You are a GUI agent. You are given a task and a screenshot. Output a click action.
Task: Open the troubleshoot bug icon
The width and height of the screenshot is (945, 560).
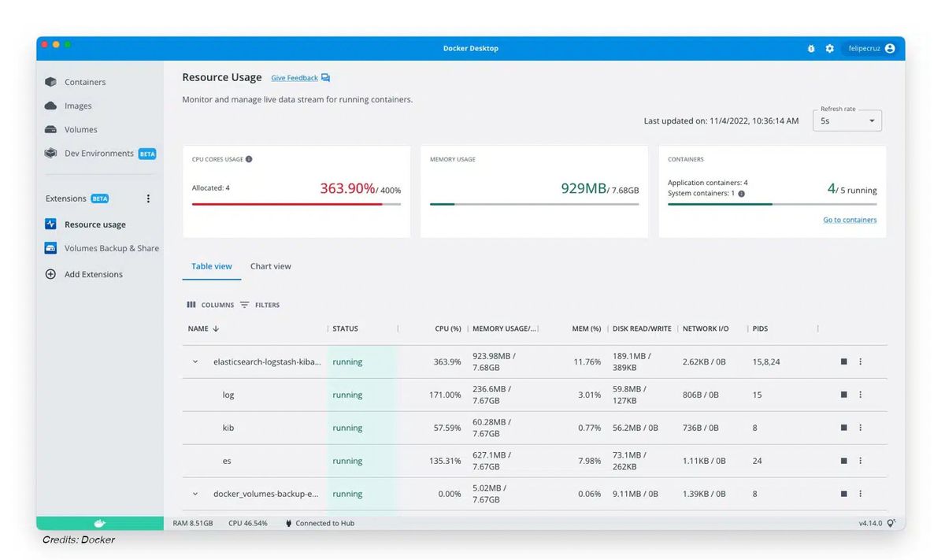tap(811, 49)
